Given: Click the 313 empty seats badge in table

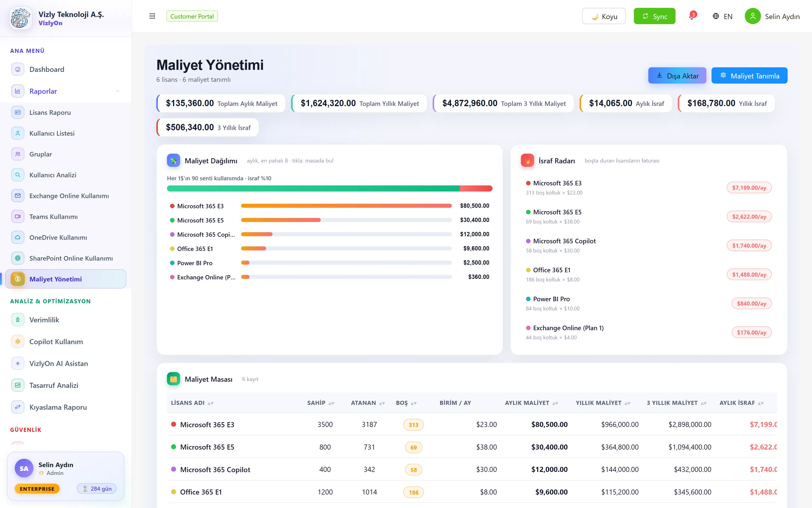Looking at the screenshot, I should tap(413, 425).
